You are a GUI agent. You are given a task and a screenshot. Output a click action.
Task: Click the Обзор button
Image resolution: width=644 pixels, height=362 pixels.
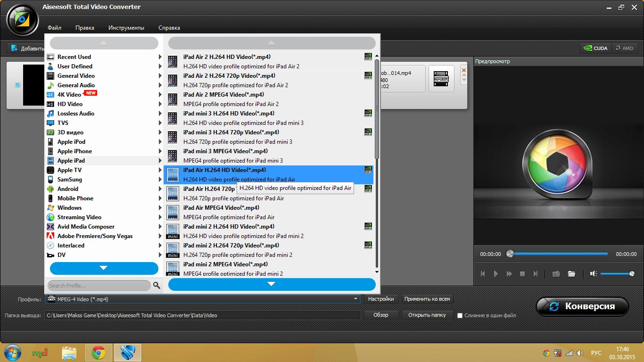click(381, 315)
